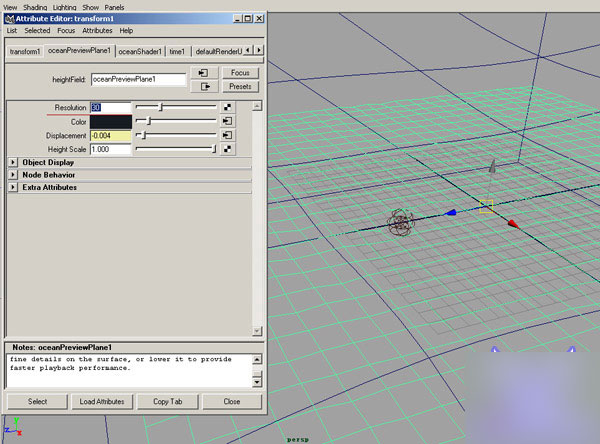The height and width of the screenshot is (444, 600).
Task: Click the go-to-output-connection icon below it
Action: point(205,87)
